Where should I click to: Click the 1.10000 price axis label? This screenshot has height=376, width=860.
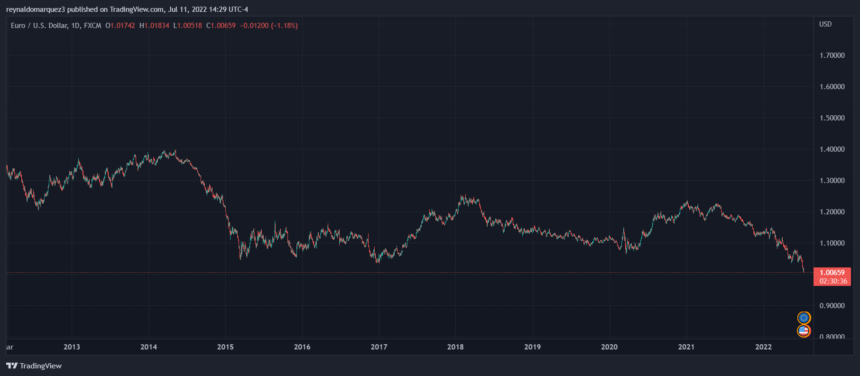(831, 243)
